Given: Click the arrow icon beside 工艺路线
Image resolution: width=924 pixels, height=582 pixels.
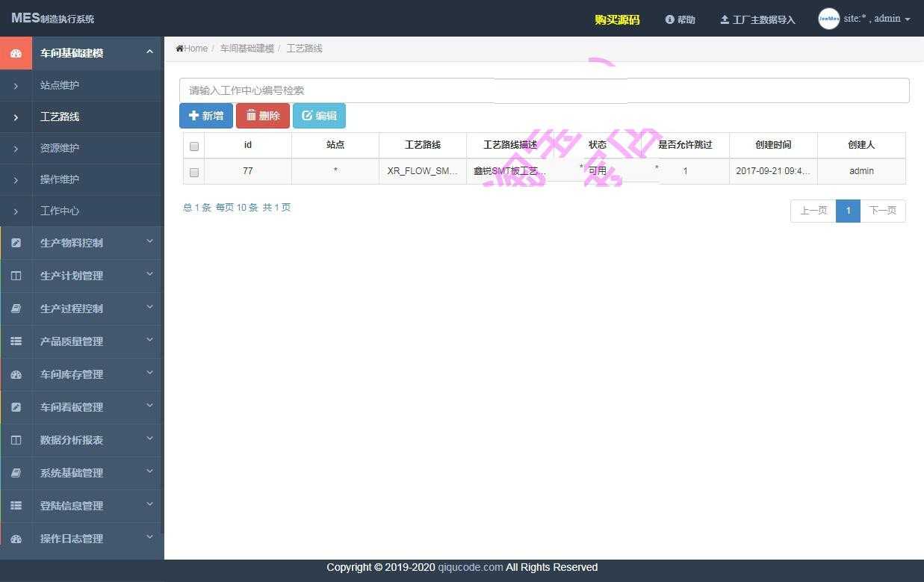Looking at the screenshot, I should point(16,117).
